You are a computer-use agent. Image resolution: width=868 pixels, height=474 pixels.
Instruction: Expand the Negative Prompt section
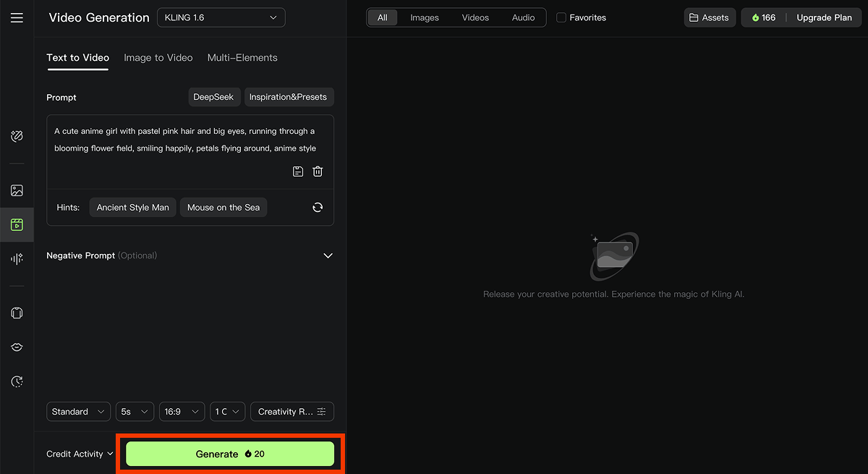pos(328,255)
